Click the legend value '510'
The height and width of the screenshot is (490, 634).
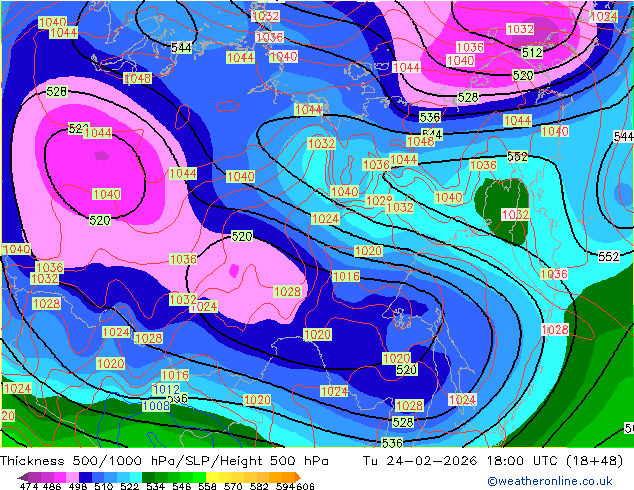pos(104,486)
